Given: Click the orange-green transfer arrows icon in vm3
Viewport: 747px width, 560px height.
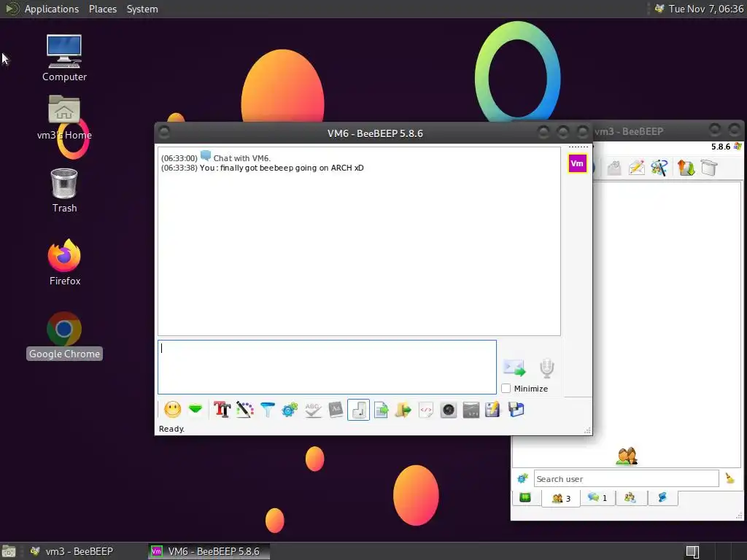Looking at the screenshot, I should point(686,168).
